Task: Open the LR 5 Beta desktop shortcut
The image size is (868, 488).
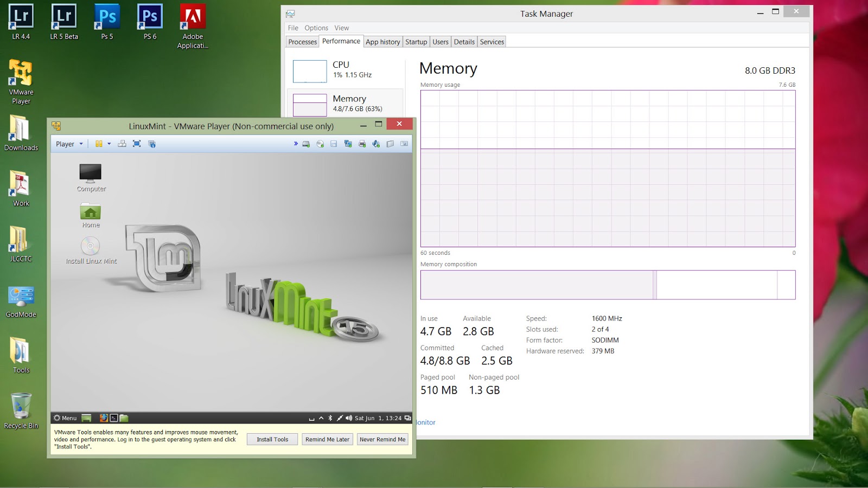Action: [x=64, y=22]
